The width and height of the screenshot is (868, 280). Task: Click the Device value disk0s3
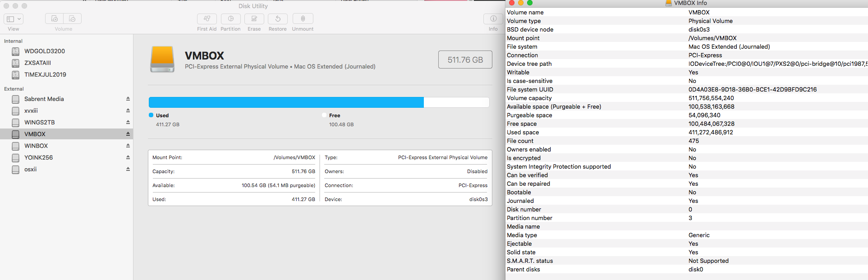coord(478,199)
